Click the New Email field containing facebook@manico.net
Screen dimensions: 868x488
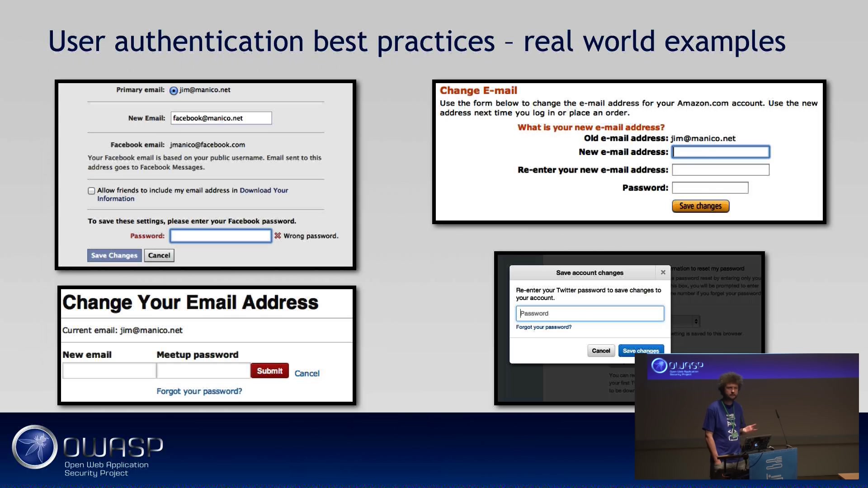pyautogui.click(x=221, y=118)
